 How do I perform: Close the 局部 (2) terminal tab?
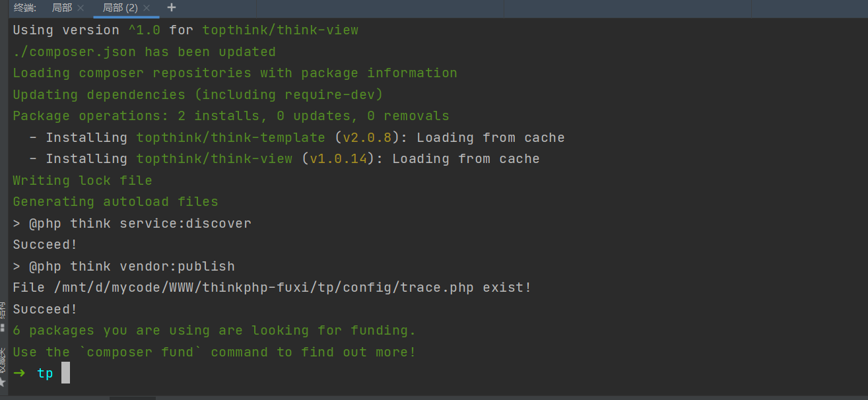click(x=147, y=8)
